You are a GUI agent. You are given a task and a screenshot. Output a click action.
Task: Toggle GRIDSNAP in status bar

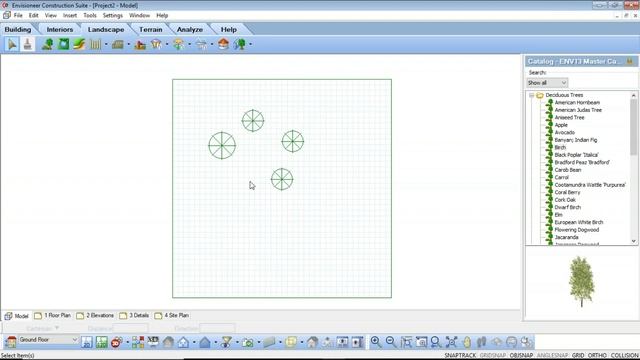click(493, 356)
